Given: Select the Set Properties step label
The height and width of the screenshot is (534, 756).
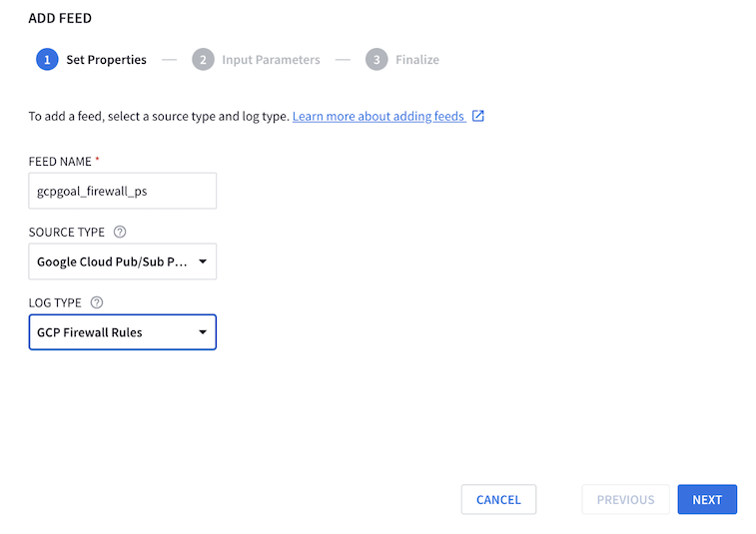Looking at the screenshot, I should tap(106, 59).
